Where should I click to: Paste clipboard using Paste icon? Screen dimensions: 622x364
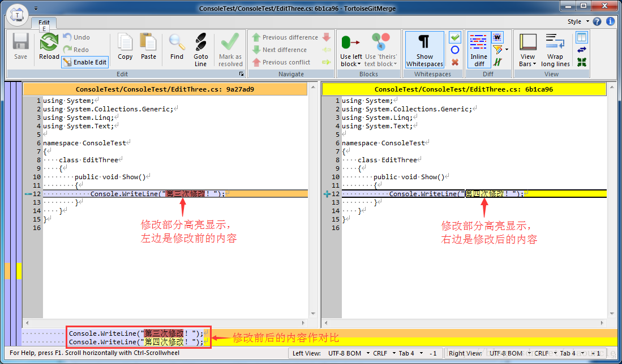tap(148, 46)
